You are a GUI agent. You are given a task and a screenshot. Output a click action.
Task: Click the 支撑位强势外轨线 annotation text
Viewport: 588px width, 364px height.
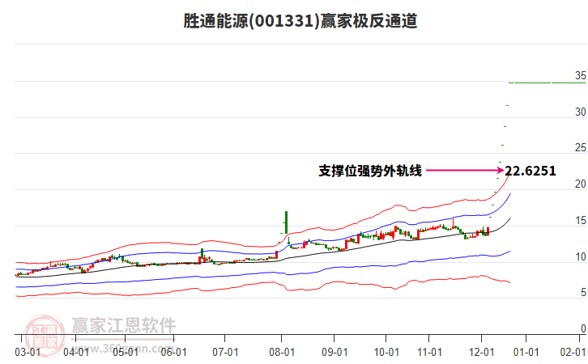(370, 171)
